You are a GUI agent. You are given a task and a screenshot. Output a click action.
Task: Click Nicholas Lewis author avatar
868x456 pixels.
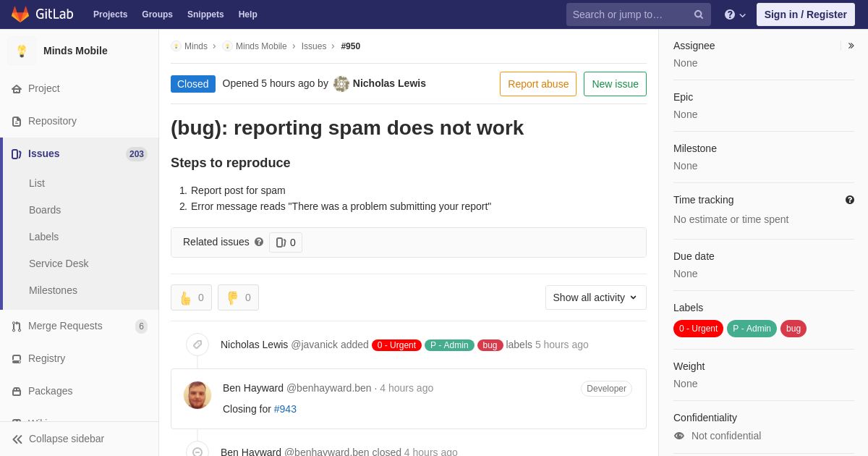click(x=341, y=84)
